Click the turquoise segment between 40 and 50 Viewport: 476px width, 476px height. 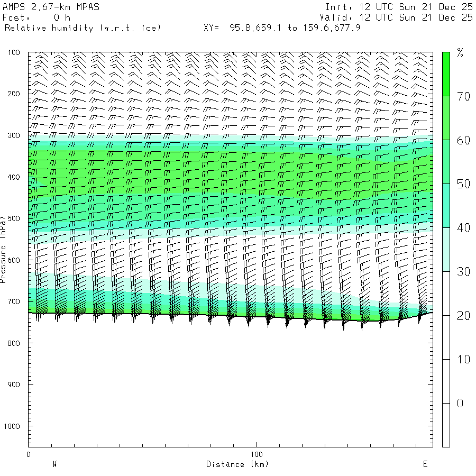(446, 205)
